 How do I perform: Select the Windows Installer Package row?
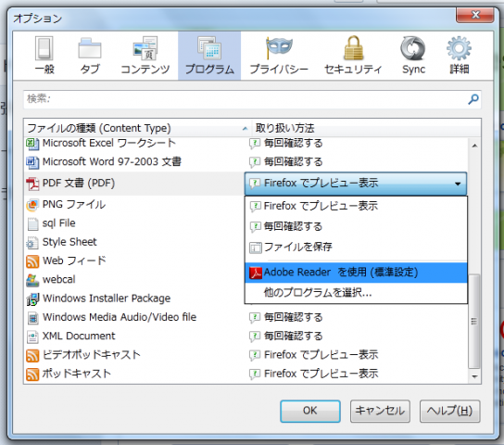[x=134, y=299]
